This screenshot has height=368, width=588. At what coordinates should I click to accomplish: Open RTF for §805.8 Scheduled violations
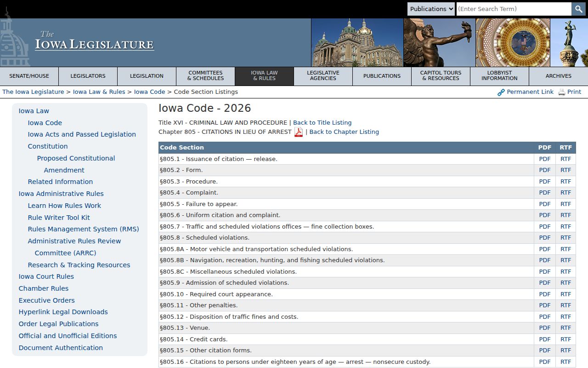(566, 238)
